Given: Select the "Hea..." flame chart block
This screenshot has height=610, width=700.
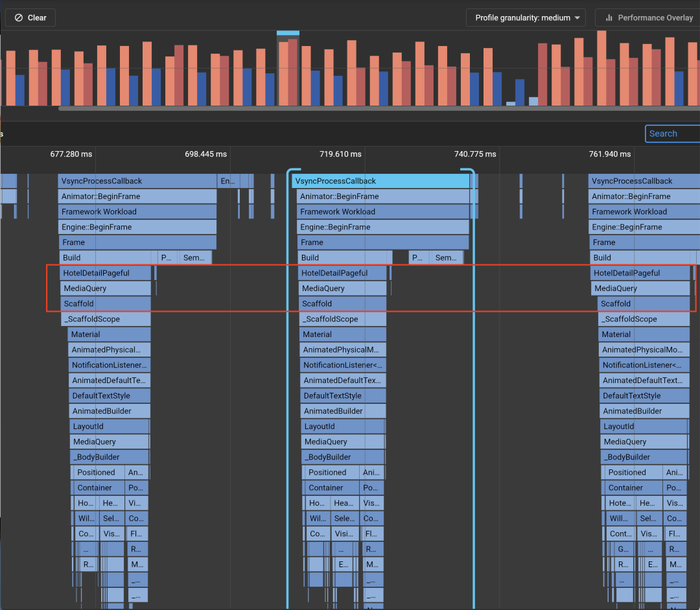Looking at the screenshot, I should 343,503.
